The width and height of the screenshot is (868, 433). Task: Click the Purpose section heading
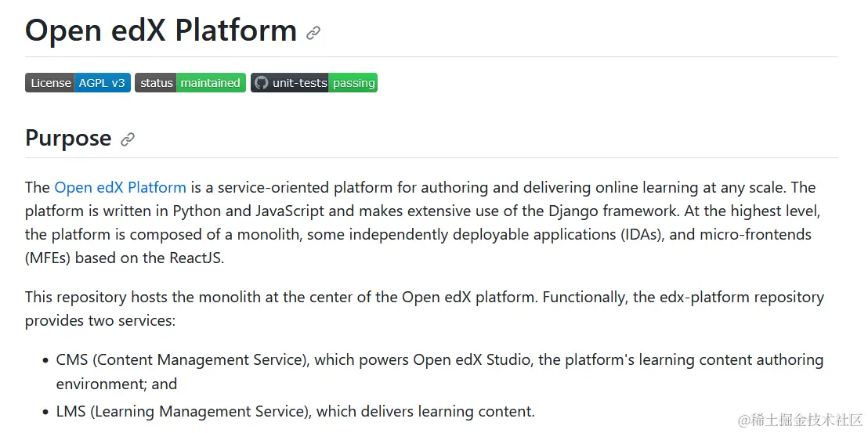[68, 138]
